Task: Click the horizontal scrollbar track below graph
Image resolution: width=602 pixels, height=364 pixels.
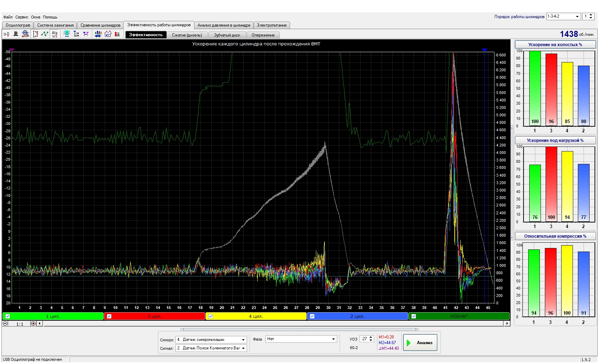Action: point(273,324)
